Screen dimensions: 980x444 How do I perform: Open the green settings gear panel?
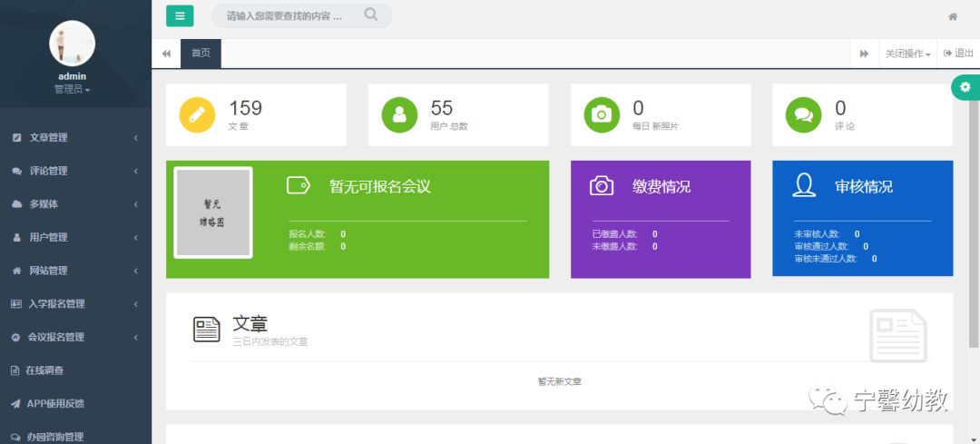(965, 87)
